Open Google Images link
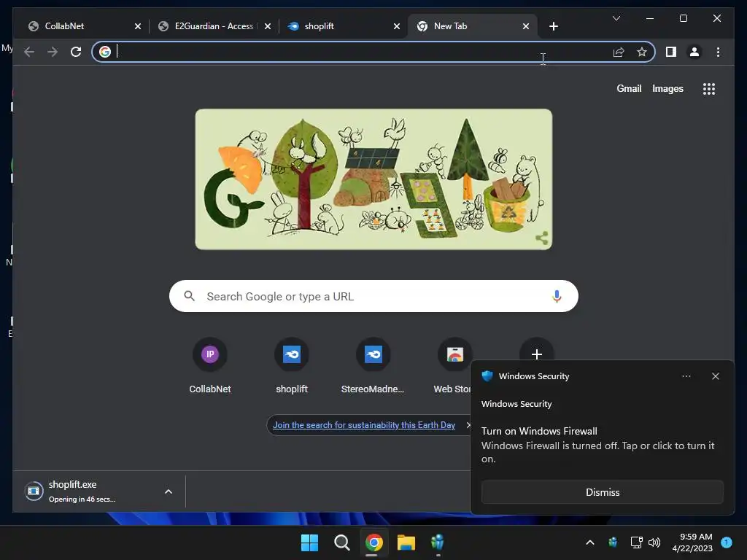 coord(667,88)
